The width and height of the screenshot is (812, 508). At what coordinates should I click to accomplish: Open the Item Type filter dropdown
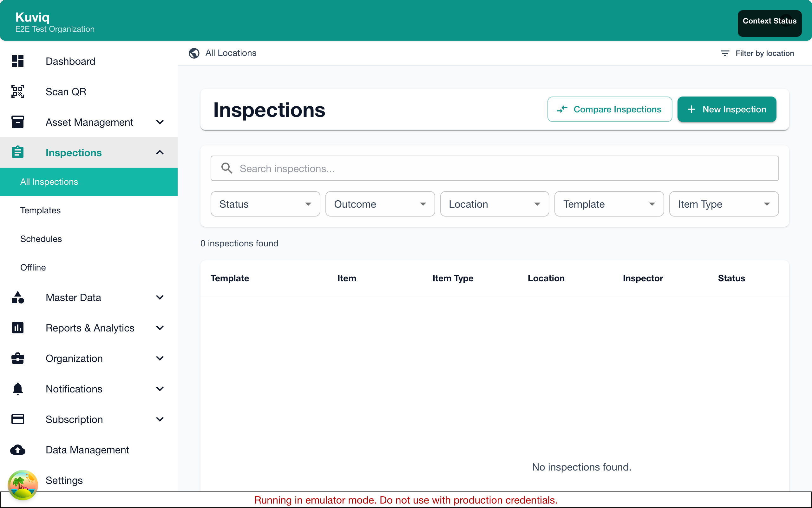click(724, 204)
